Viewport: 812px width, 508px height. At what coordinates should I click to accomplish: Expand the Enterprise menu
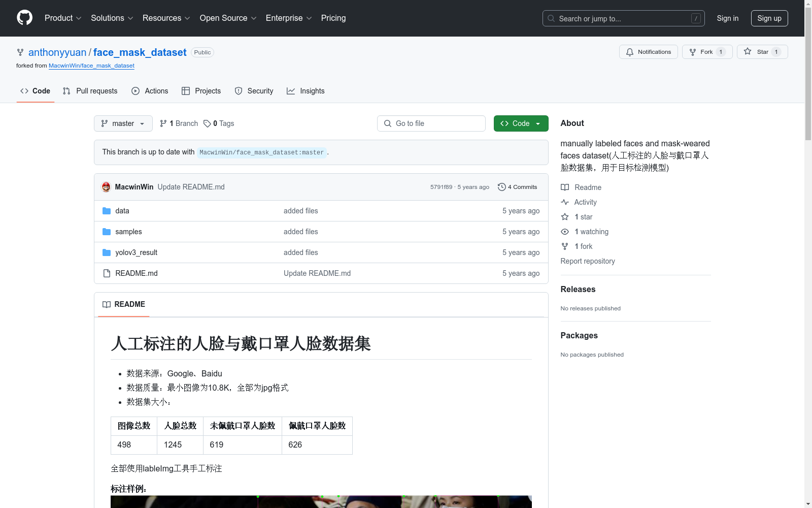289,18
